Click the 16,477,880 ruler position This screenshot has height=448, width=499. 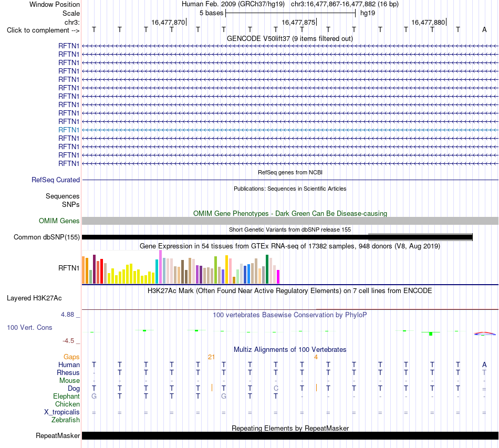pyautogui.click(x=428, y=22)
